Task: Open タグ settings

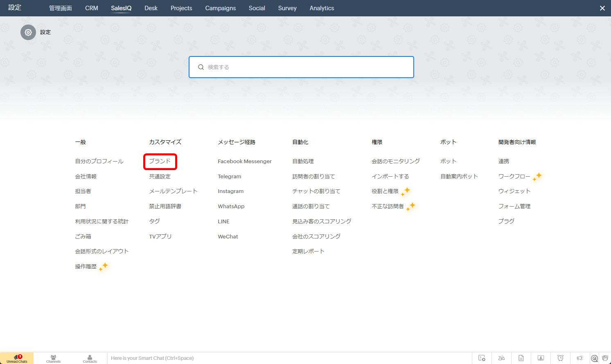Action: point(155,221)
